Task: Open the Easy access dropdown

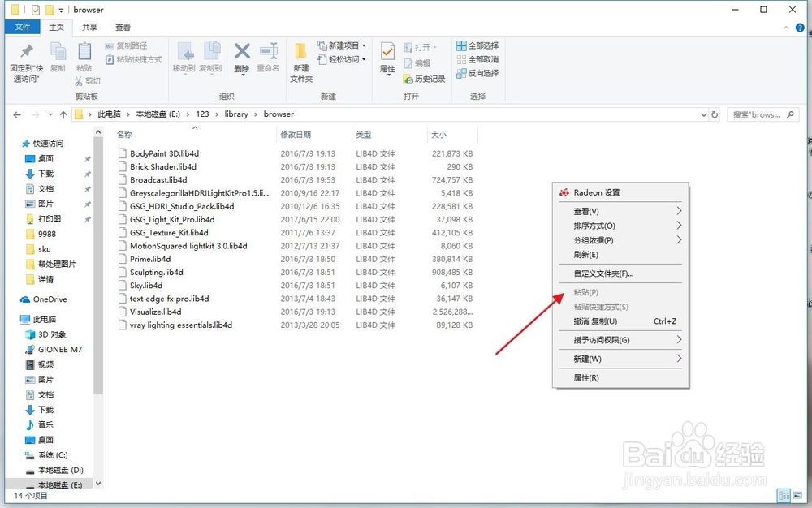Action: 341,59
